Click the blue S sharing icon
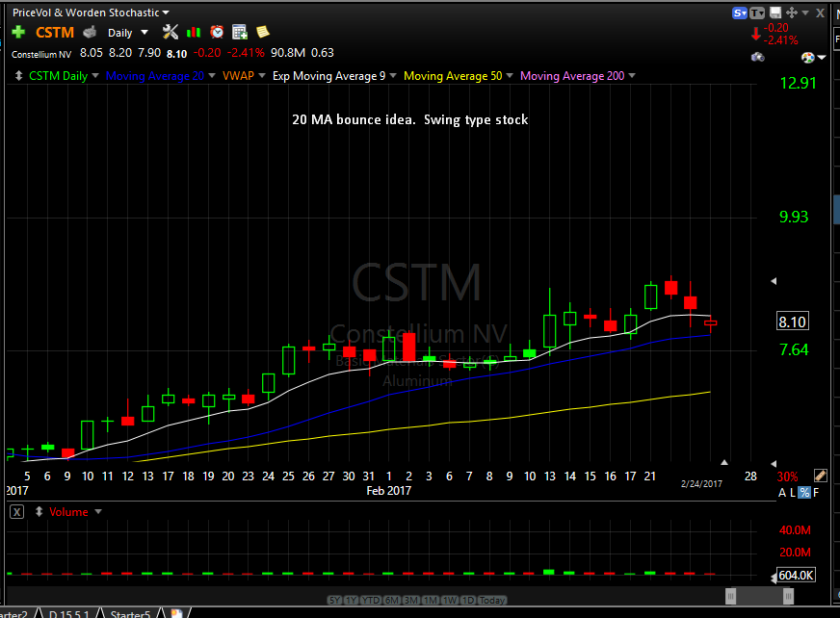The height and width of the screenshot is (618, 840). (x=740, y=13)
